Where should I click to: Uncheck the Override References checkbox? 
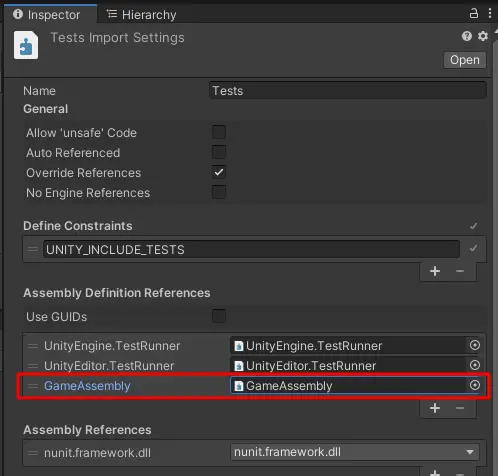(x=219, y=172)
